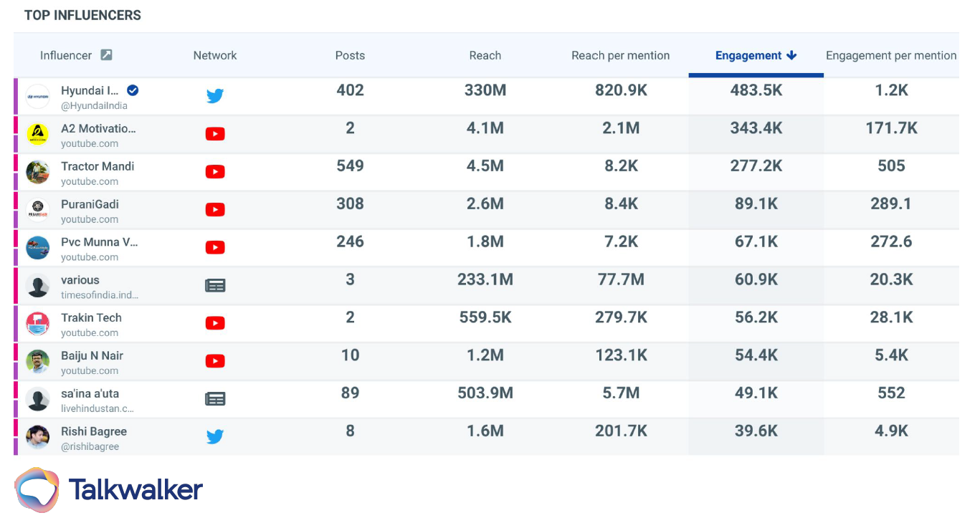This screenshot has width=980, height=523.
Task: Select the 559.5K reach cell
Action: tap(485, 317)
